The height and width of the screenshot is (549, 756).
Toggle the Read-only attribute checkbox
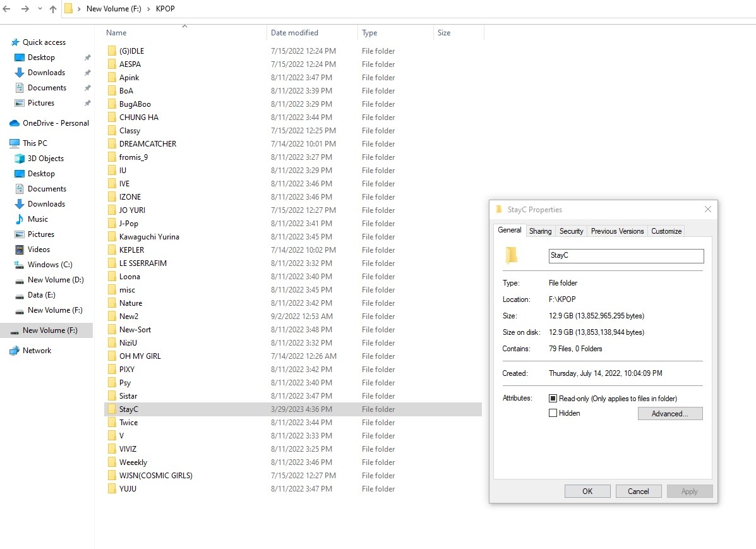553,399
